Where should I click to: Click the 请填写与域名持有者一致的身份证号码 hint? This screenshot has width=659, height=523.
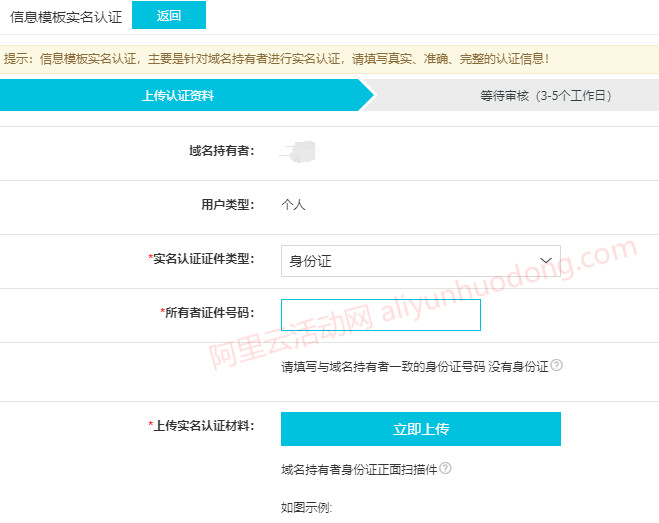point(383,367)
